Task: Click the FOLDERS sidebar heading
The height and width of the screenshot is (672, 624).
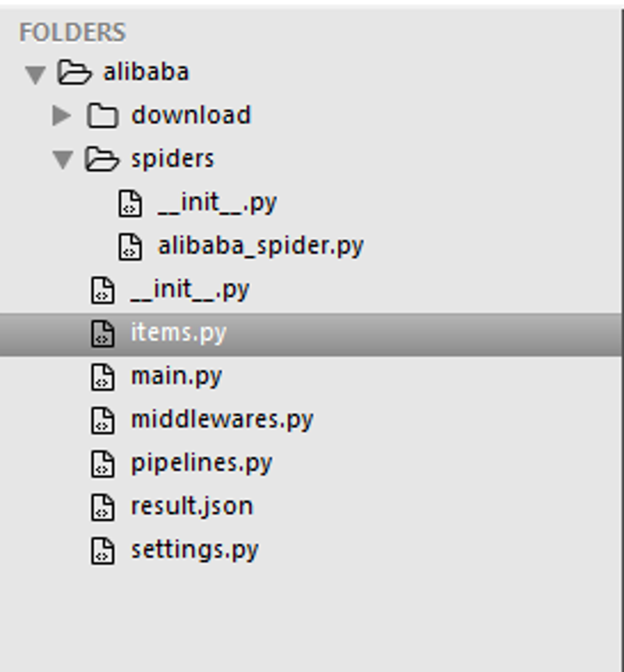Action: coord(73,32)
